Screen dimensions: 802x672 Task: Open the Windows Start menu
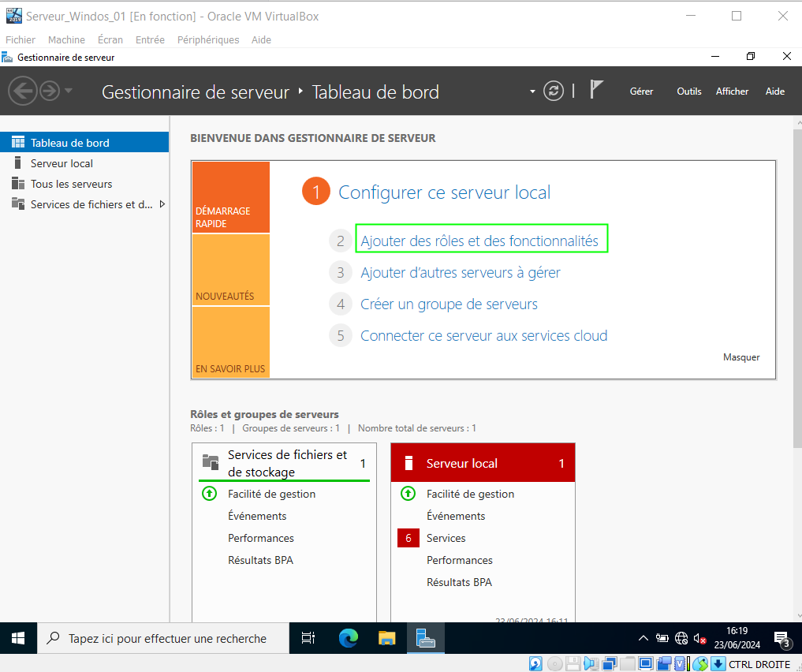coord(18,638)
